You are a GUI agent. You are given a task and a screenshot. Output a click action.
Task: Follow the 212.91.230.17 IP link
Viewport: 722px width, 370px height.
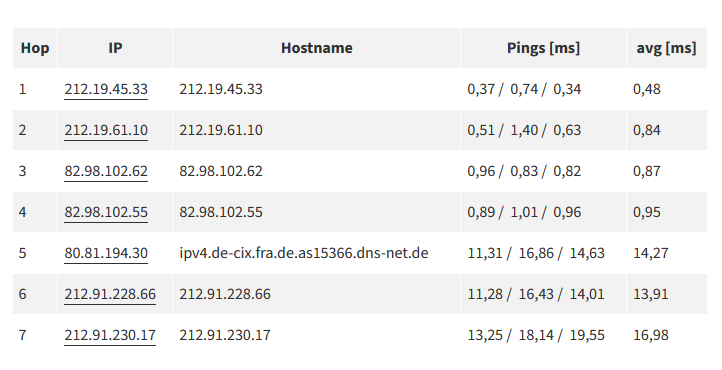coord(110,335)
